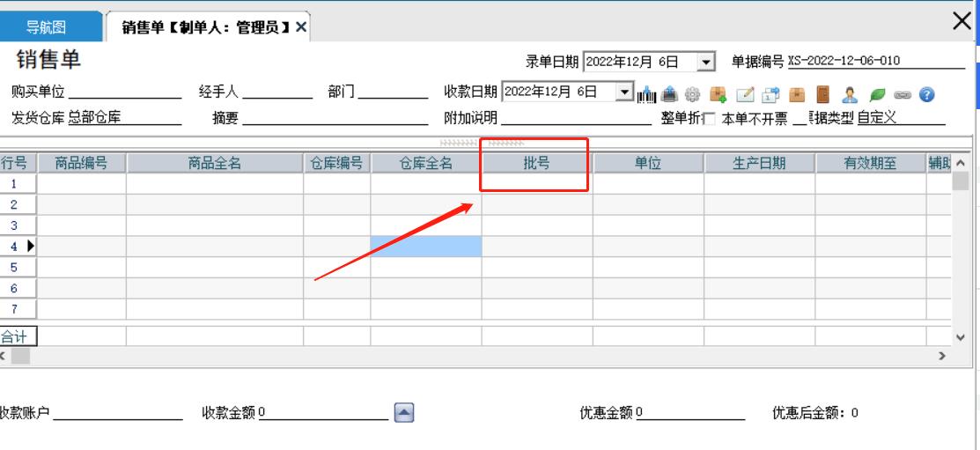Screen dimensions: 980x450
Task: Toggle the 本单不开票 checkbox
Action: coord(710,119)
